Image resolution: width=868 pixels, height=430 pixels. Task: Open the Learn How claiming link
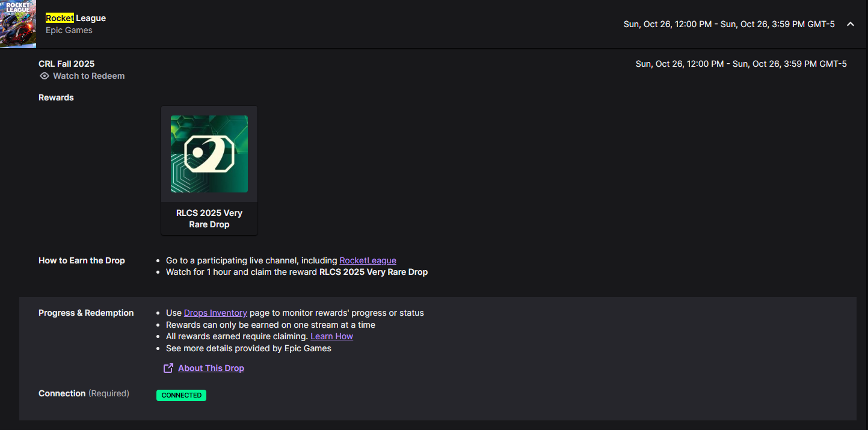(x=331, y=336)
